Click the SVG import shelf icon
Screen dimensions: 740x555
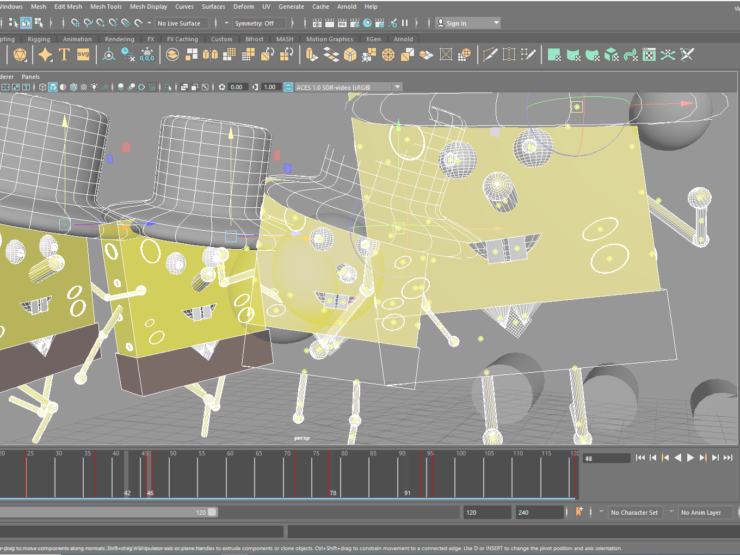[83, 55]
